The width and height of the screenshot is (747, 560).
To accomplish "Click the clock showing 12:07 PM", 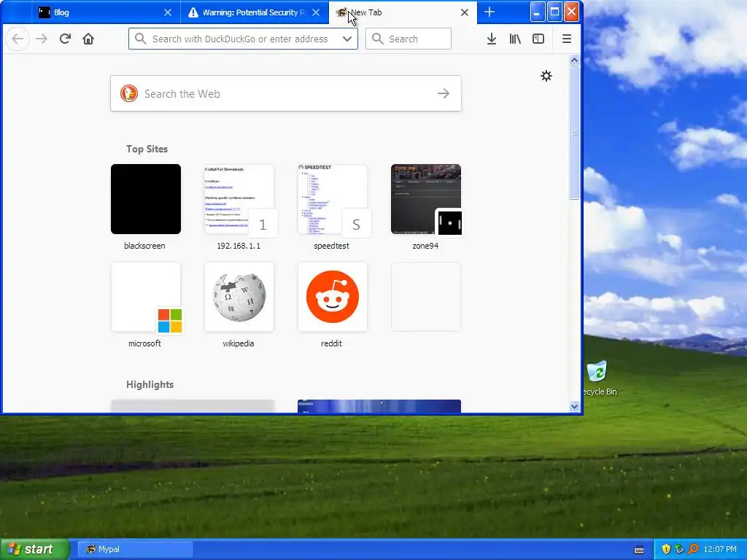I will pos(720,549).
